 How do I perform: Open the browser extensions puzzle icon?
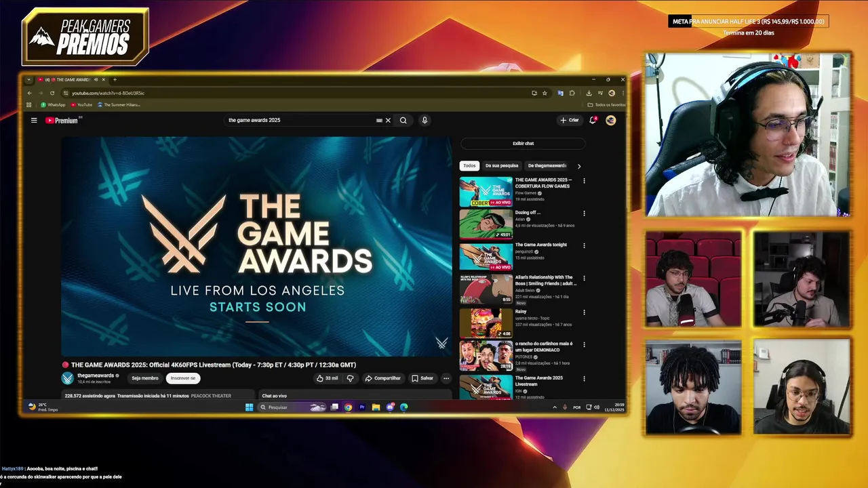point(572,93)
